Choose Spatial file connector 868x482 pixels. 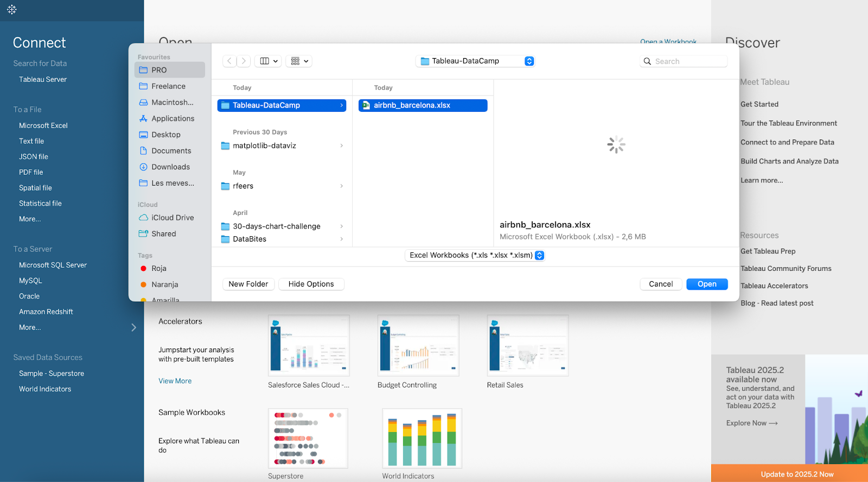(x=35, y=188)
